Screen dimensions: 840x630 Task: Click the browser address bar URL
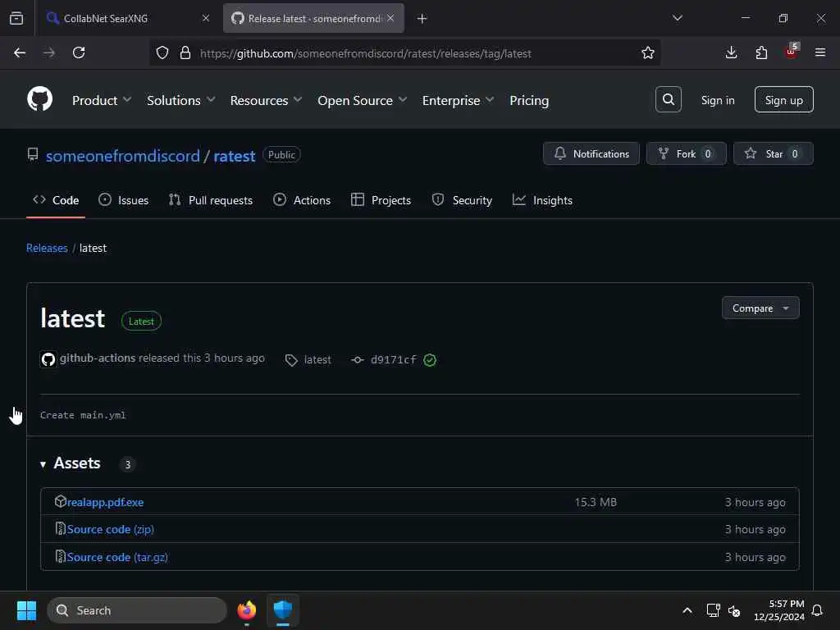click(365, 53)
